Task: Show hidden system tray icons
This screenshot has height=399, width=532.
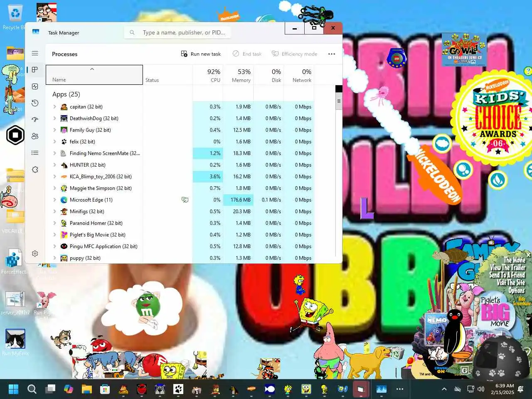Action: [x=444, y=389]
